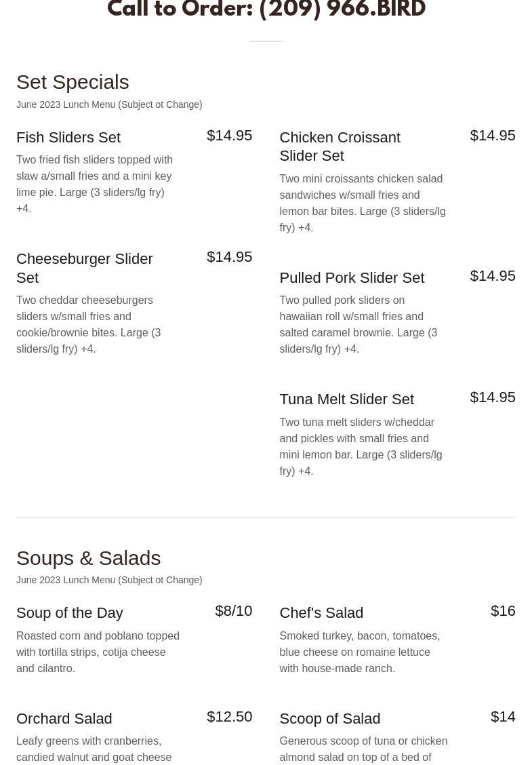
Task: Select the Chef's Salad $16 price
Action: click(x=503, y=611)
